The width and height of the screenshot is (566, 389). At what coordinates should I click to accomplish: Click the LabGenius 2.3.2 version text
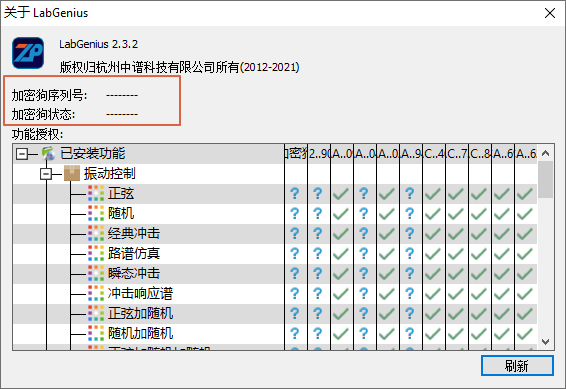(x=99, y=44)
